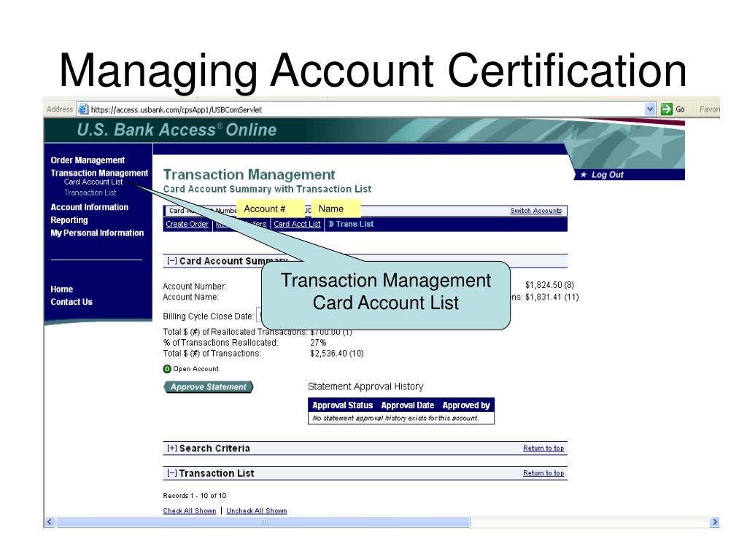Viewport: 747px width, 560px height.
Task: Open Contact Us in the sidebar
Action: (x=71, y=302)
